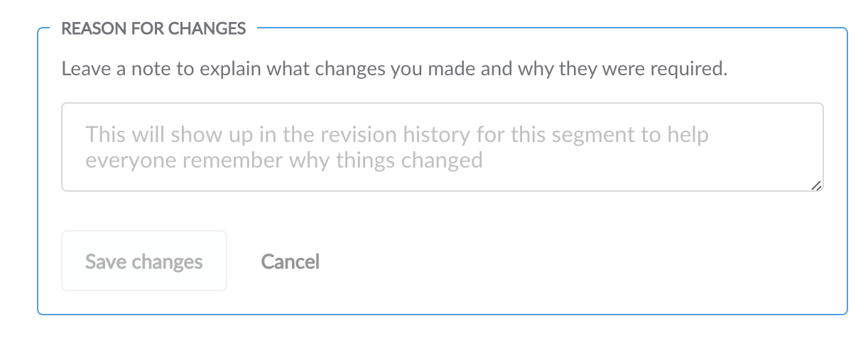Click the word "Save" on the button

tap(104, 261)
